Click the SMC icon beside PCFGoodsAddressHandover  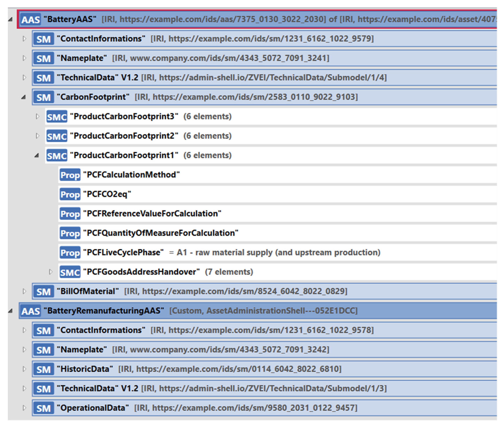click(70, 272)
